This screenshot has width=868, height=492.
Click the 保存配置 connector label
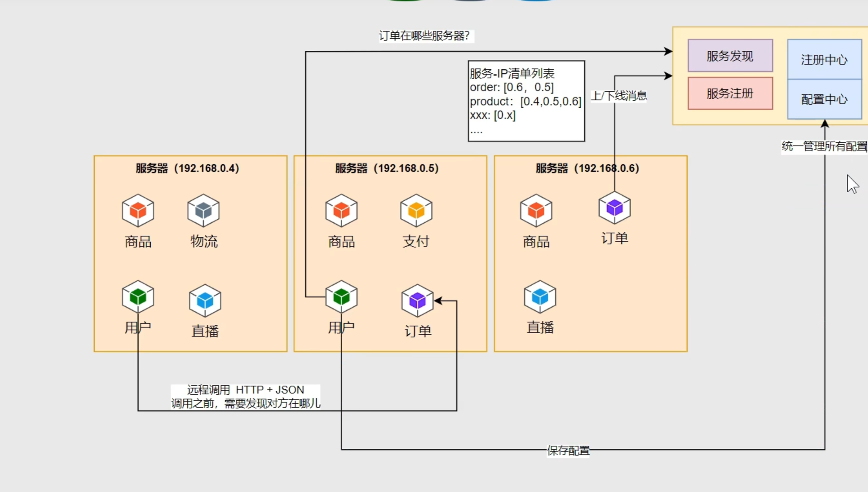(568, 450)
